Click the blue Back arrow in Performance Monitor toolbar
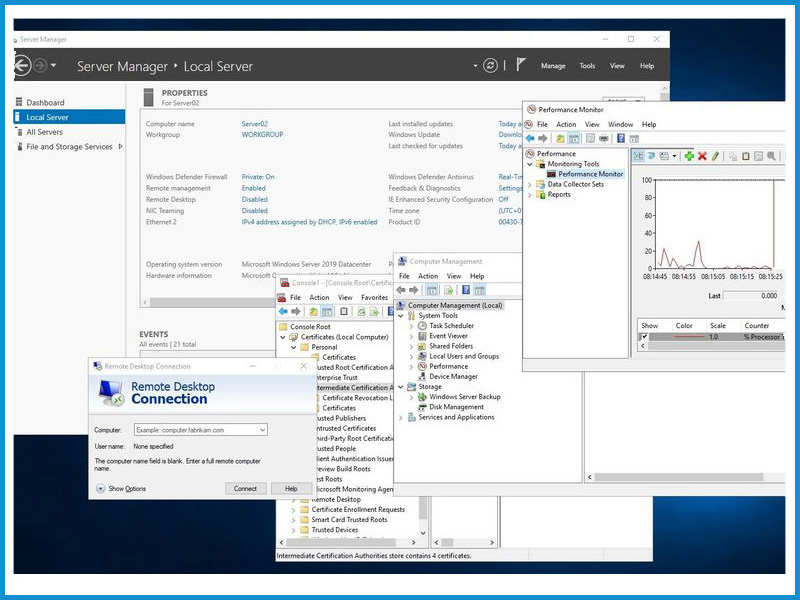Screen dimensions: 800x600 pos(530,138)
